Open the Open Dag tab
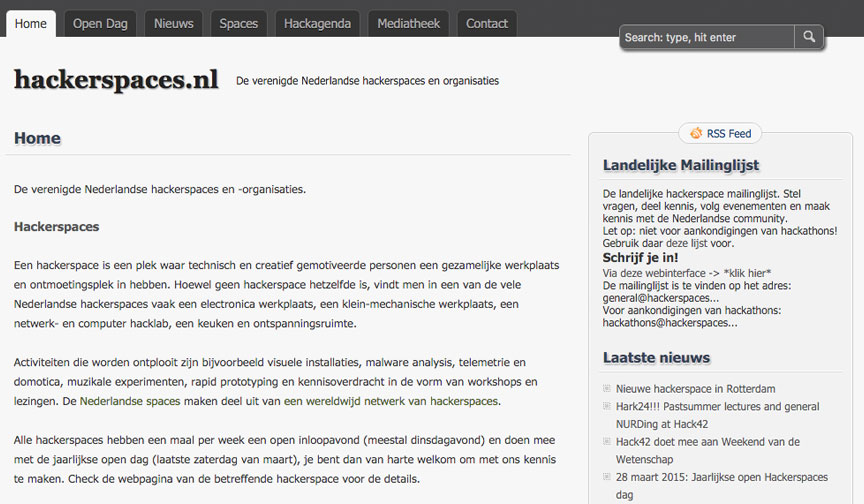Viewport: 864px width, 504px height. point(100,24)
